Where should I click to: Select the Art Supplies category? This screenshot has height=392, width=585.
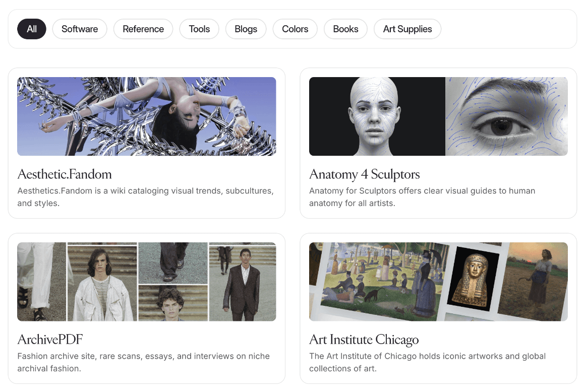[407, 29]
